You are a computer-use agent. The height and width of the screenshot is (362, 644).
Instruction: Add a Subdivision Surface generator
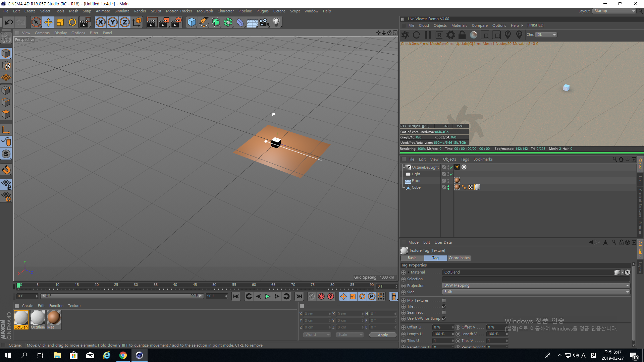click(216, 22)
